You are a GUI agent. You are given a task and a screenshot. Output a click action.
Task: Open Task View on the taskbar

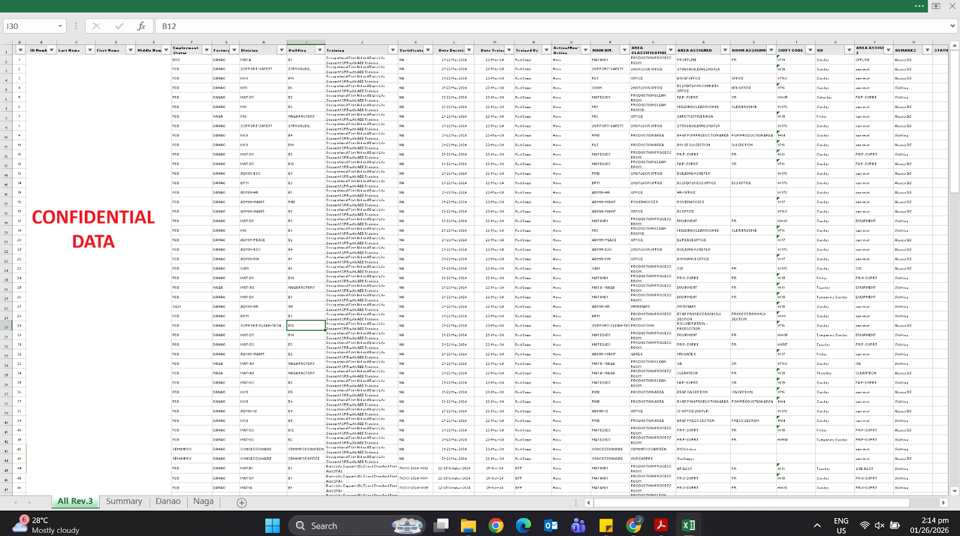[x=441, y=525]
